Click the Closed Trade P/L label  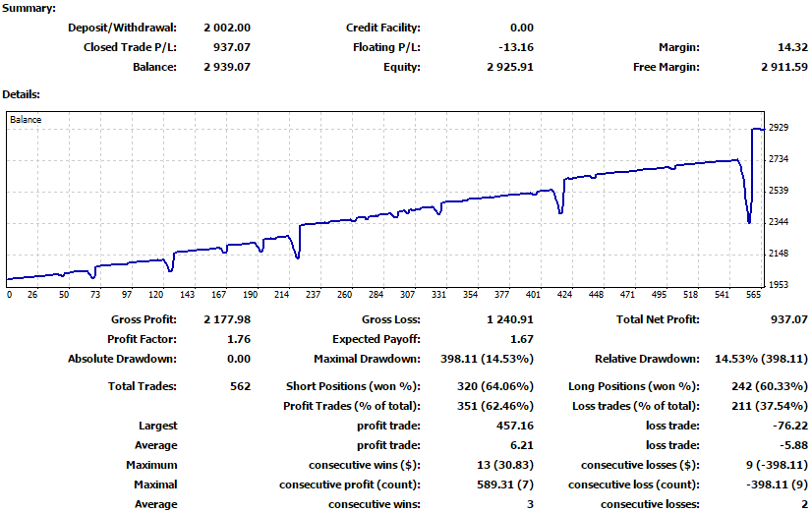coord(130,47)
